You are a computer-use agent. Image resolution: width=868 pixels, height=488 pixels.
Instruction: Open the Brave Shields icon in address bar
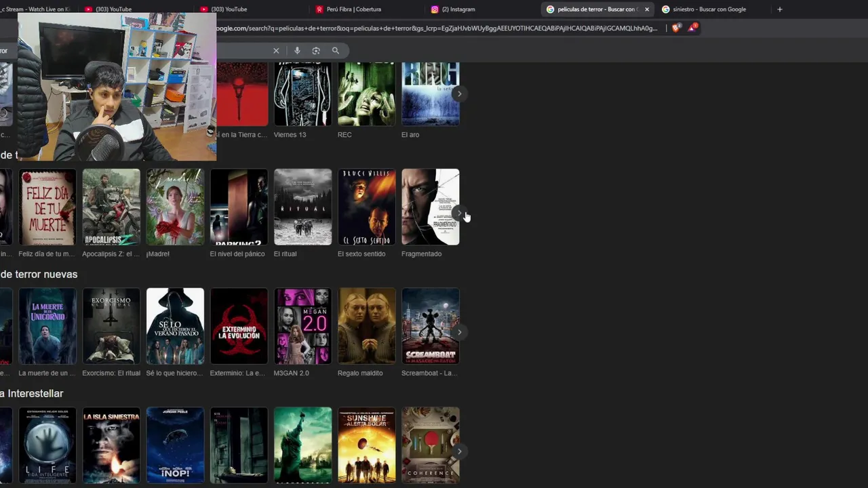675,28
